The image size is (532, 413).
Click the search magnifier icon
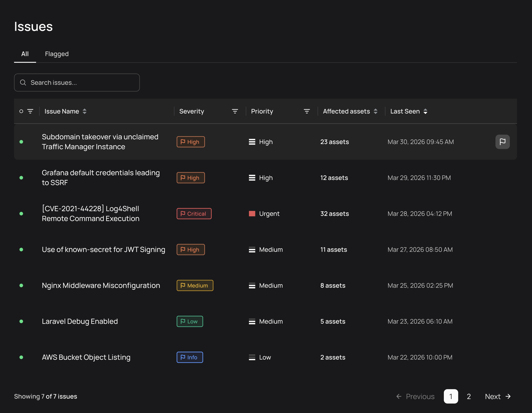[23, 83]
